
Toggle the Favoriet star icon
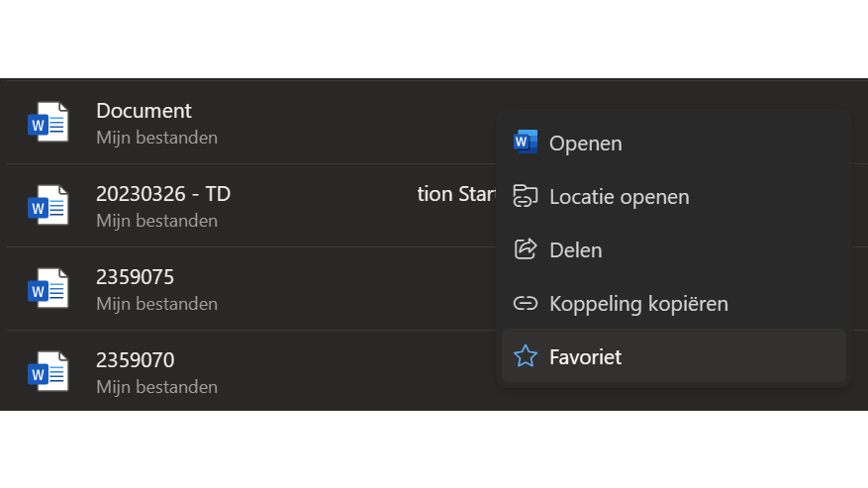pyautogui.click(x=526, y=356)
